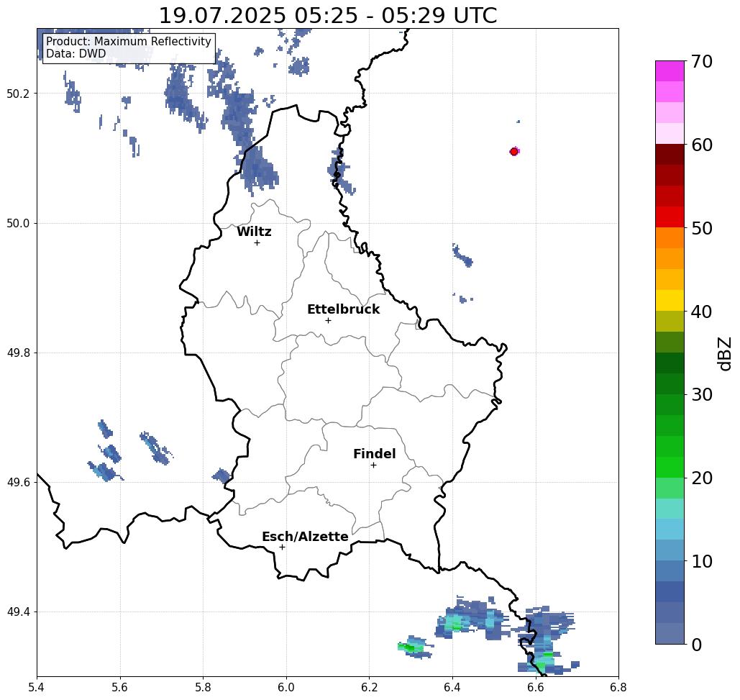740x700 pixels.
Task: Click the plus marker below Wiltz
Action: pos(257,242)
